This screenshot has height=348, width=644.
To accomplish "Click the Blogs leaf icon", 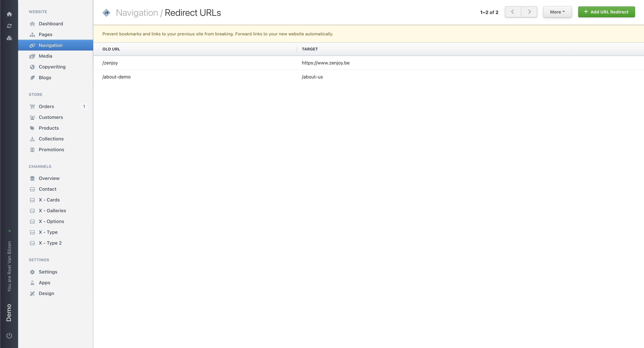I will point(33,77).
